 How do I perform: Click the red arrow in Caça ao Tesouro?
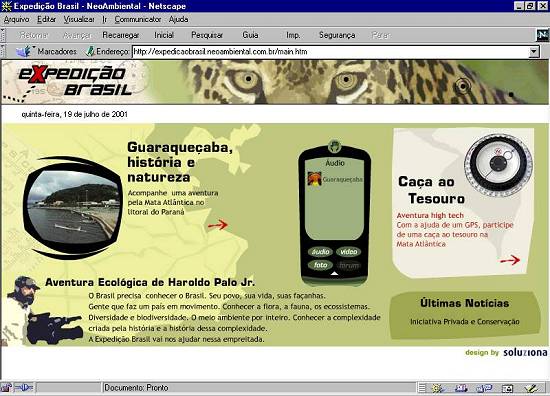point(510,260)
